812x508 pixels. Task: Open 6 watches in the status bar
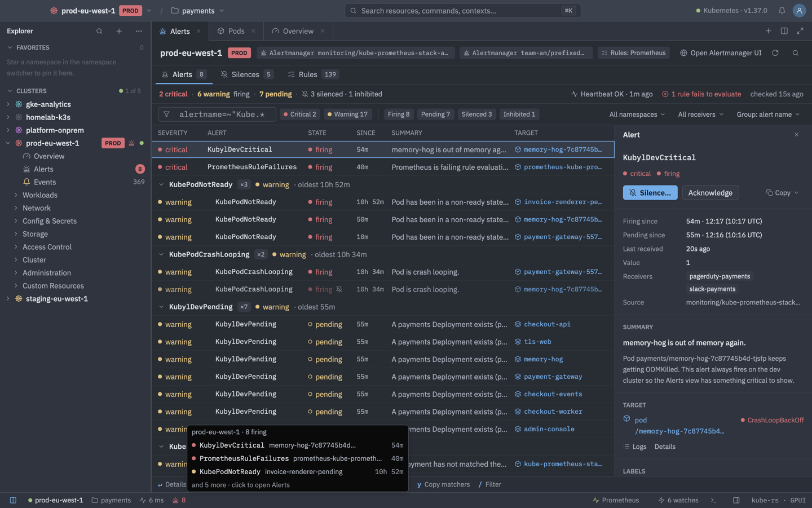pos(678,500)
